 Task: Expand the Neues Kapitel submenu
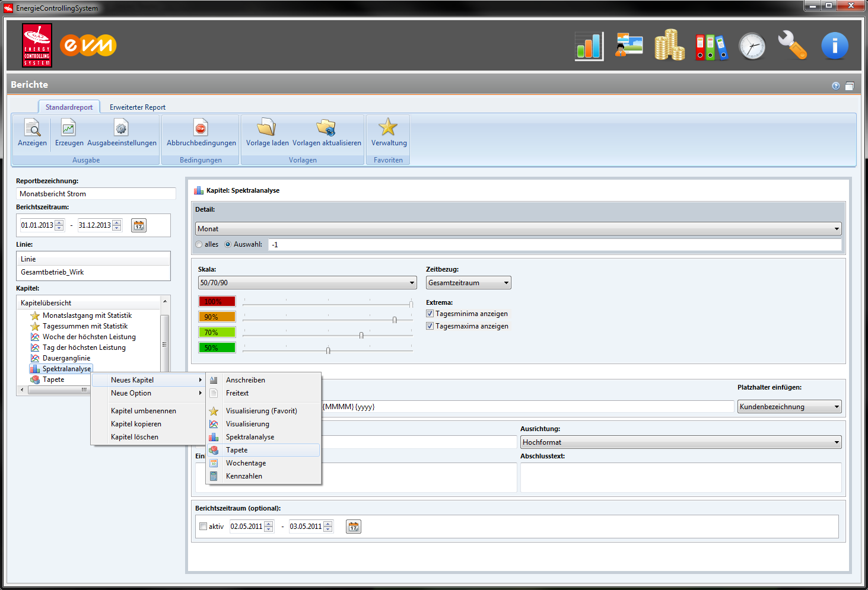click(x=148, y=380)
